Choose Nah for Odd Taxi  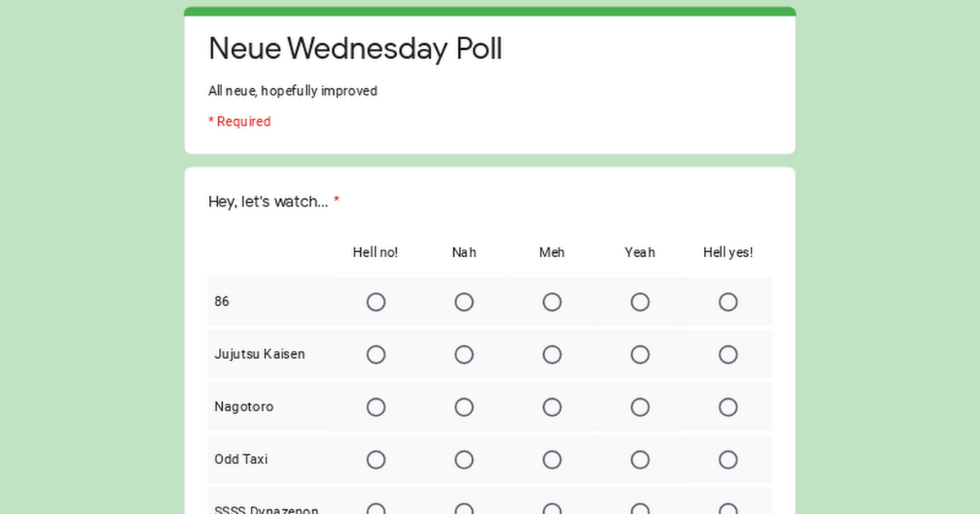pos(464,459)
